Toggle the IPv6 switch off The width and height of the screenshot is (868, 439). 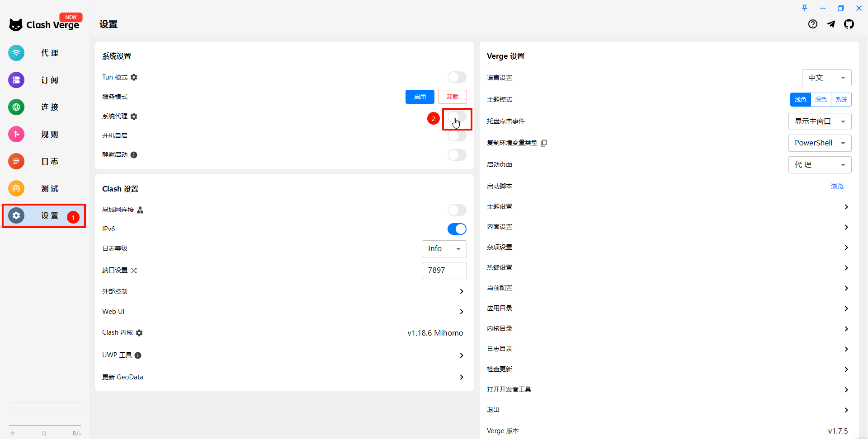coord(457,229)
